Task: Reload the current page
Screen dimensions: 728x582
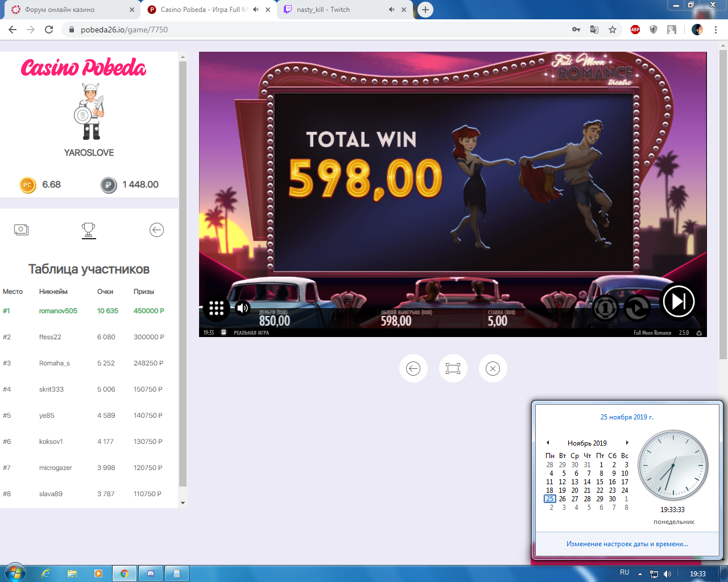Action: coord(49,30)
